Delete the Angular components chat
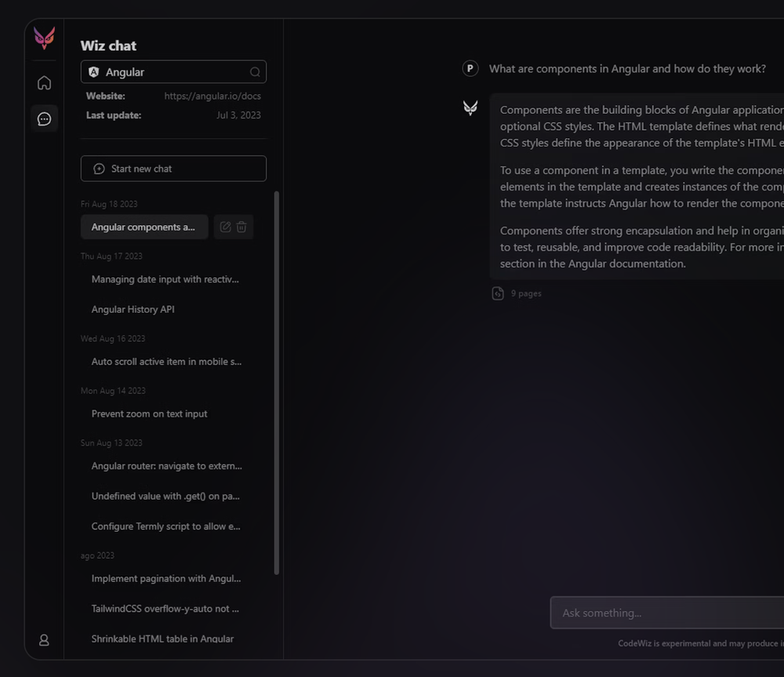This screenshot has width=784, height=677. click(241, 227)
